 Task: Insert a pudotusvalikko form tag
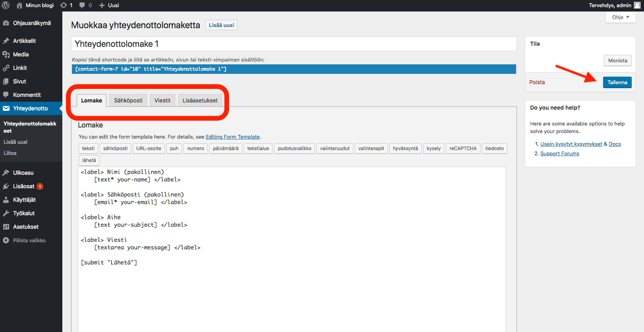point(295,149)
